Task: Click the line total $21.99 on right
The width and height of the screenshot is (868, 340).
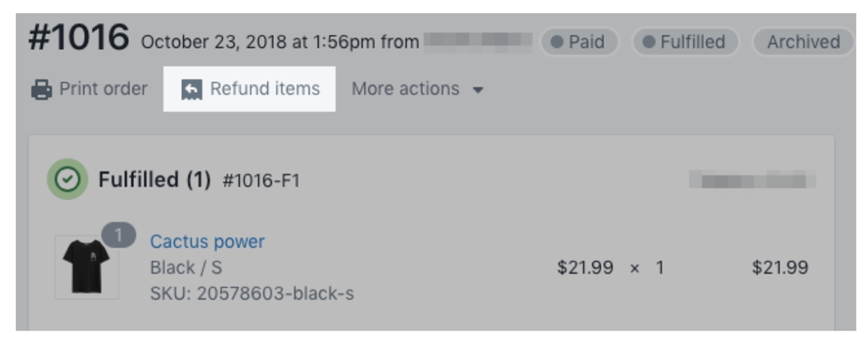Action: point(780,268)
